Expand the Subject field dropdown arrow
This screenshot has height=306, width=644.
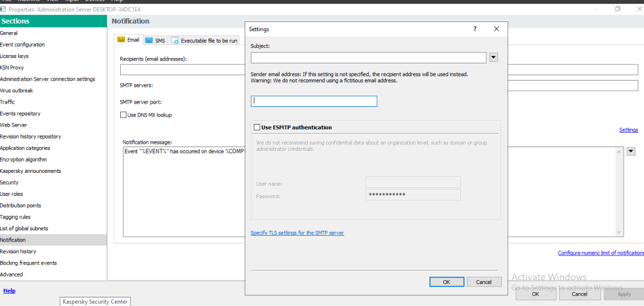pyautogui.click(x=494, y=57)
